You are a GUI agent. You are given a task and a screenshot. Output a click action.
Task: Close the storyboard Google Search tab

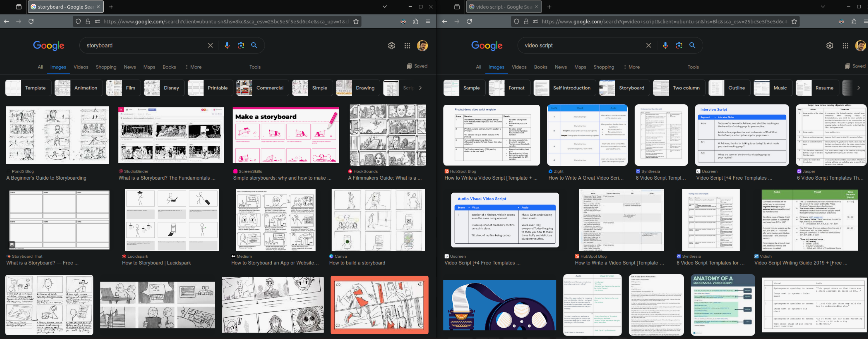point(98,7)
